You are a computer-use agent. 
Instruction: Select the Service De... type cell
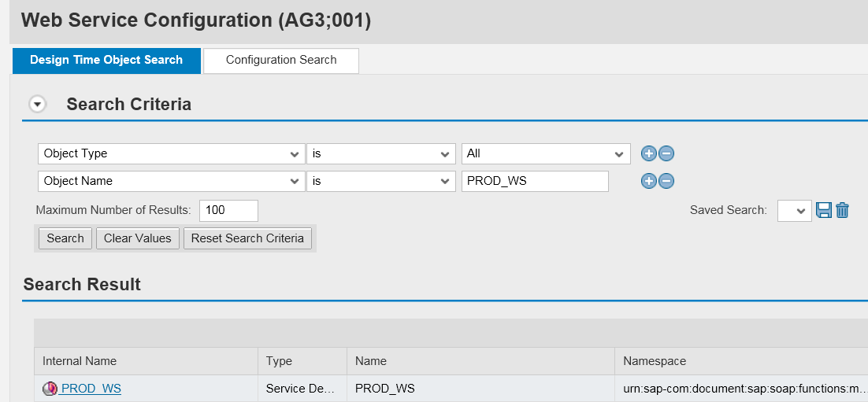(x=302, y=389)
